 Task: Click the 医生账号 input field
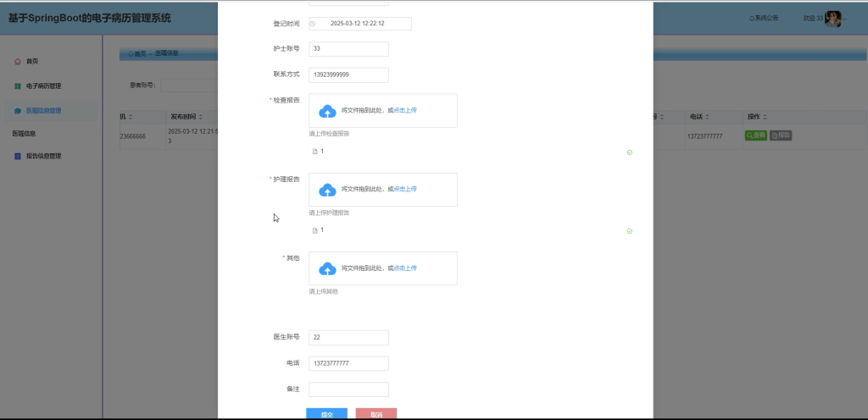[348, 338]
